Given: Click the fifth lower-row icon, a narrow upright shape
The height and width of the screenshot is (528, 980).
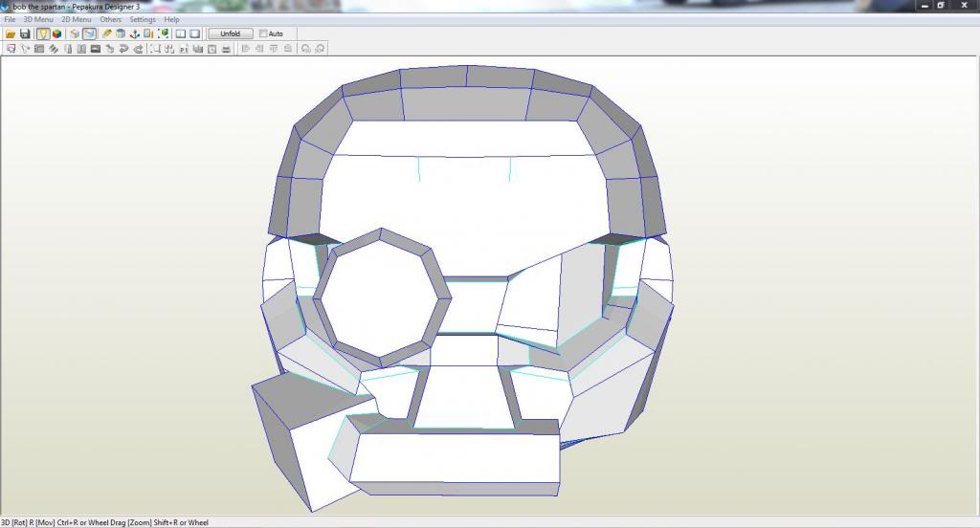Looking at the screenshot, I should [68, 49].
